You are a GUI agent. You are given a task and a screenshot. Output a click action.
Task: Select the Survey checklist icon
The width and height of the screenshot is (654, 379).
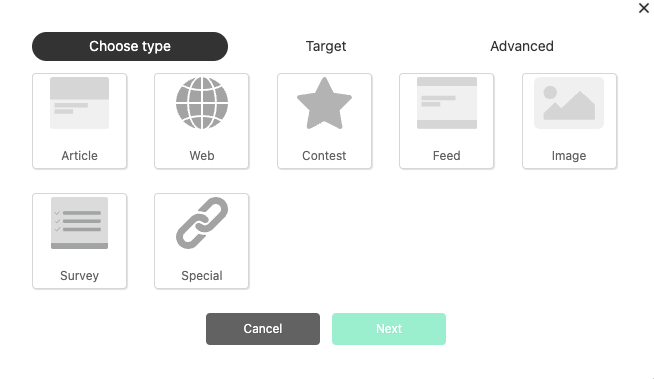pyautogui.click(x=79, y=223)
